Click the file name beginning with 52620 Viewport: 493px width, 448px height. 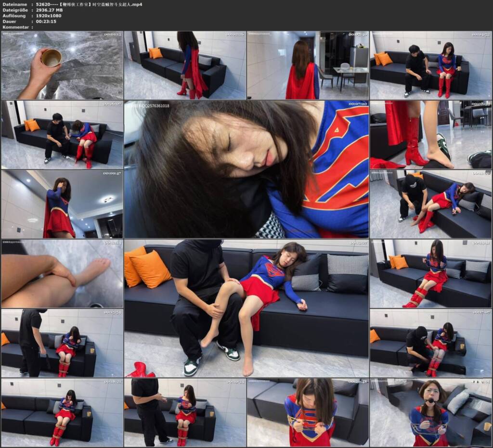pyautogui.click(x=89, y=4)
